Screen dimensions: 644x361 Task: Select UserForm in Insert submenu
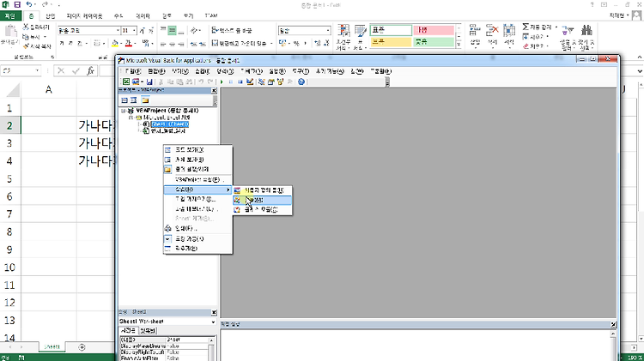(x=263, y=190)
